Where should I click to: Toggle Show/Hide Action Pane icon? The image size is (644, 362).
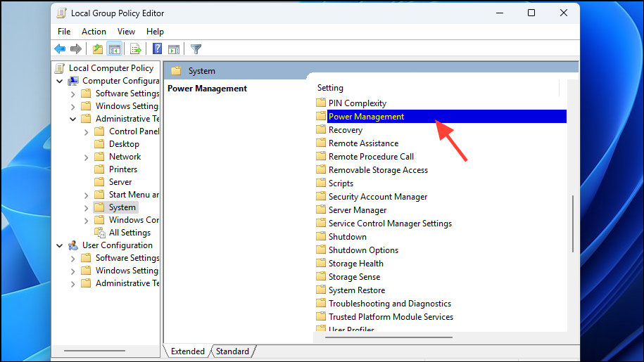tap(174, 49)
